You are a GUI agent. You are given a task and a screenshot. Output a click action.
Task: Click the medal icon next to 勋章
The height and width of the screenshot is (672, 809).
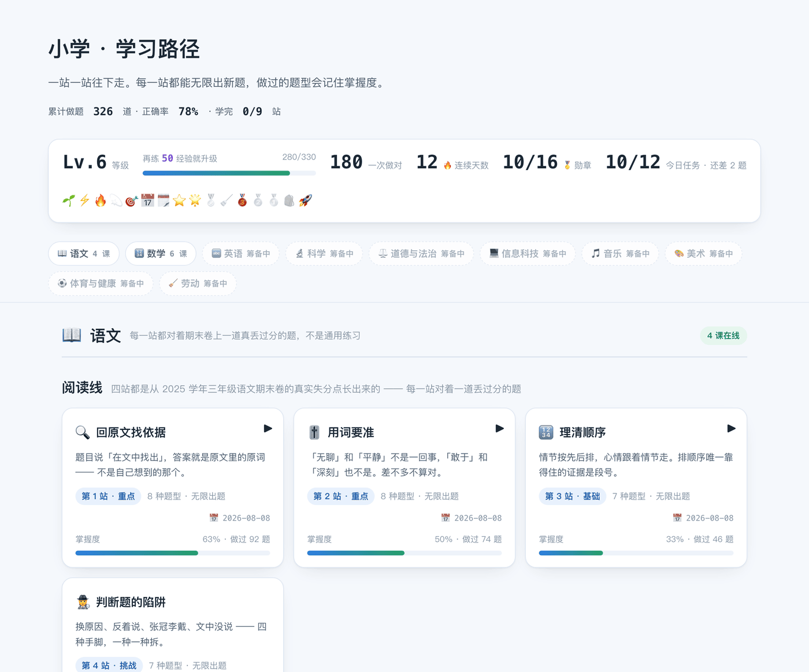click(x=567, y=165)
